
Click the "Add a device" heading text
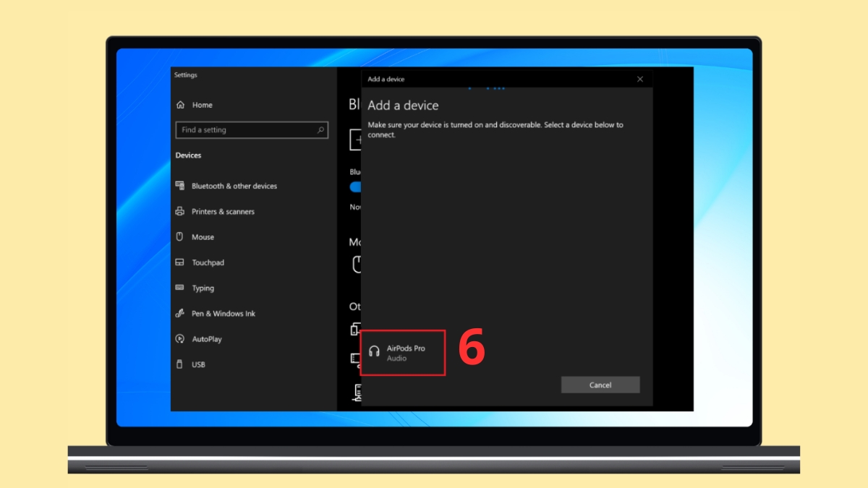coord(403,106)
